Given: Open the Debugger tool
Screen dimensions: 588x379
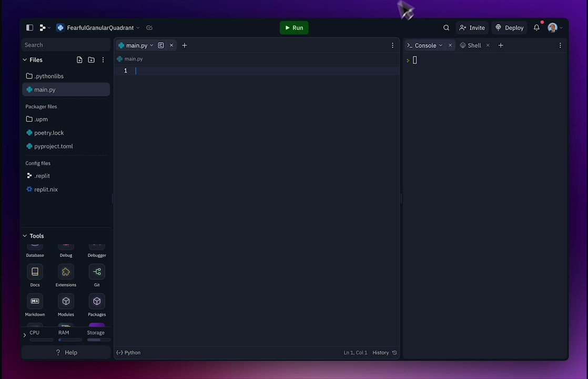Looking at the screenshot, I should 97,251.
